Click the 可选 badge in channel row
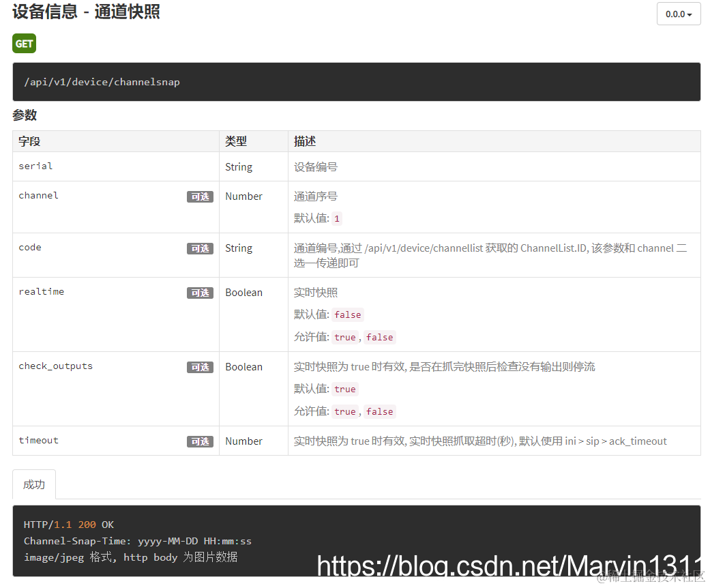This screenshot has height=588, width=710. [200, 196]
